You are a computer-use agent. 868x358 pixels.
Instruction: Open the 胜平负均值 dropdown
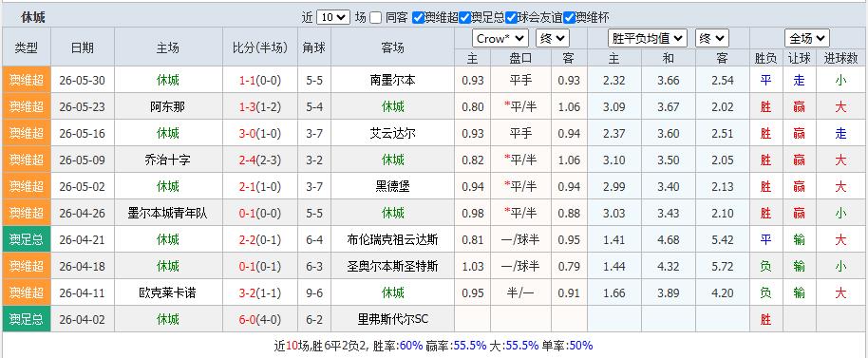click(x=648, y=39)
